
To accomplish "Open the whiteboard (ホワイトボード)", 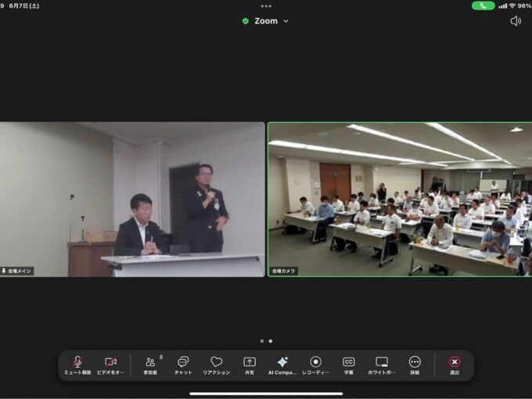I will coord(382,364).
